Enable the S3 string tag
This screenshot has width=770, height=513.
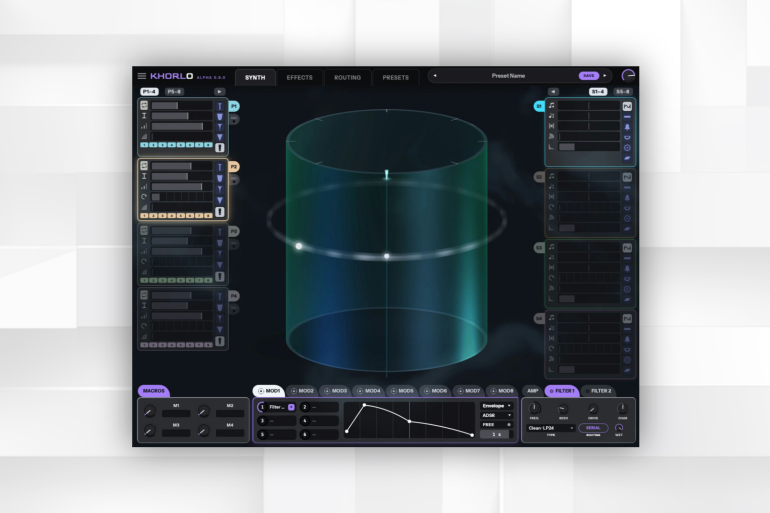coord(539,248)
